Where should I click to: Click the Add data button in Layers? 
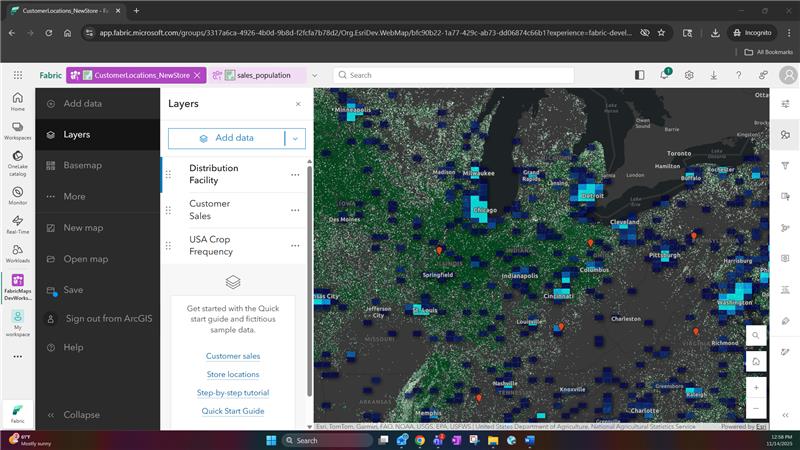coord(226,138)
